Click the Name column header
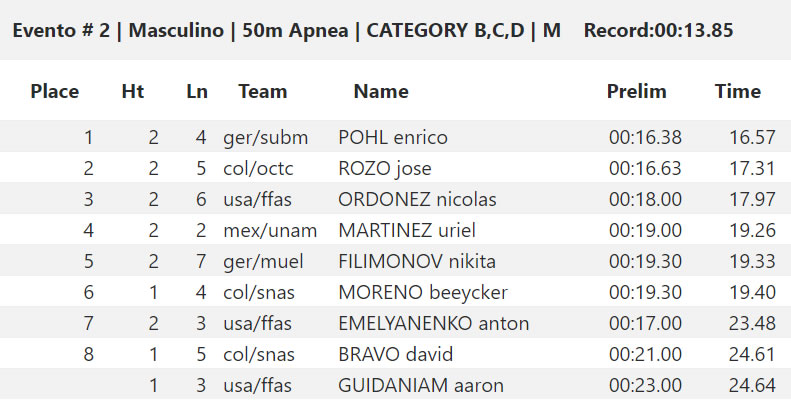The width and height of the screenshot is (791, 400). [x=381, y=91]
